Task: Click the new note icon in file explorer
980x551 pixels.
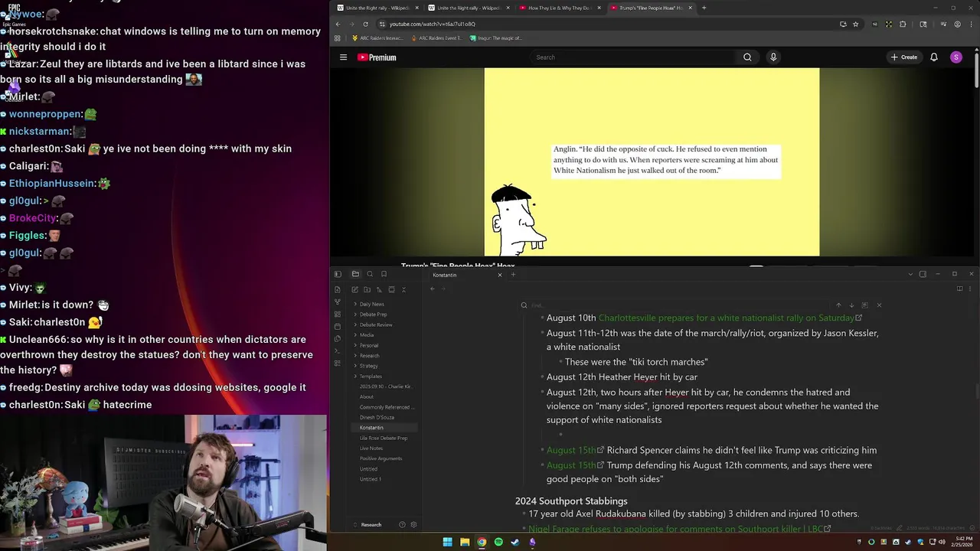Action: pyautogui.click(x=354, y=289)
